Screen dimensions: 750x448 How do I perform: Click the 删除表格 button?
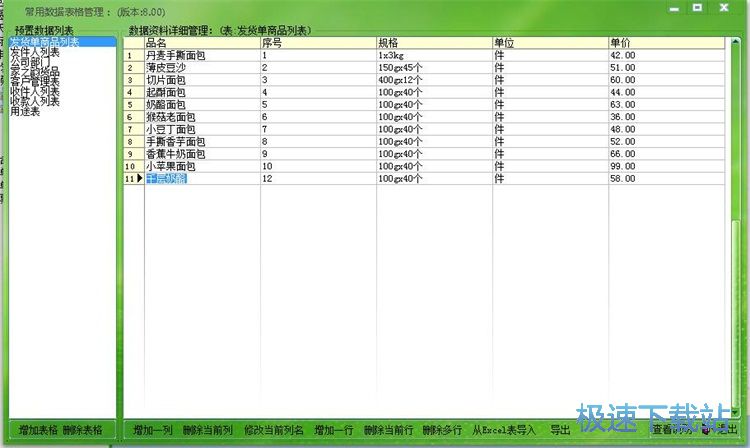pos(83,430)
